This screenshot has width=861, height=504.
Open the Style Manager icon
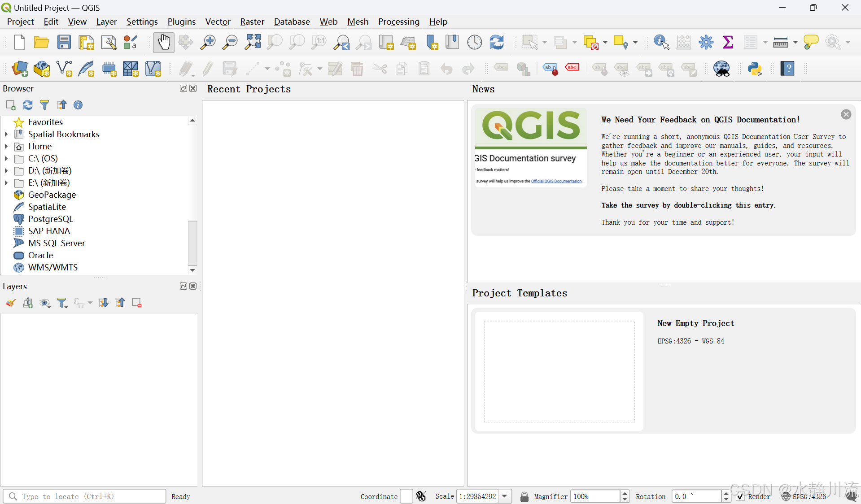(130, 42)
